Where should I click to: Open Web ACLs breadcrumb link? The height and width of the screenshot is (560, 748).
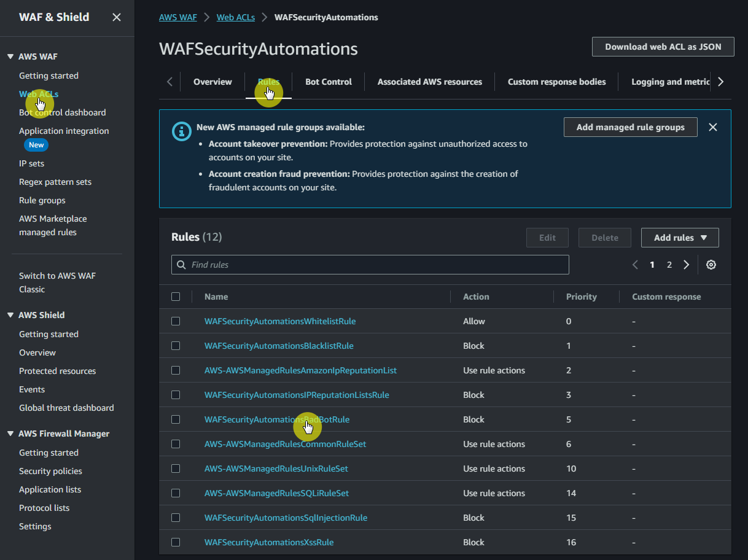[237, 17]
